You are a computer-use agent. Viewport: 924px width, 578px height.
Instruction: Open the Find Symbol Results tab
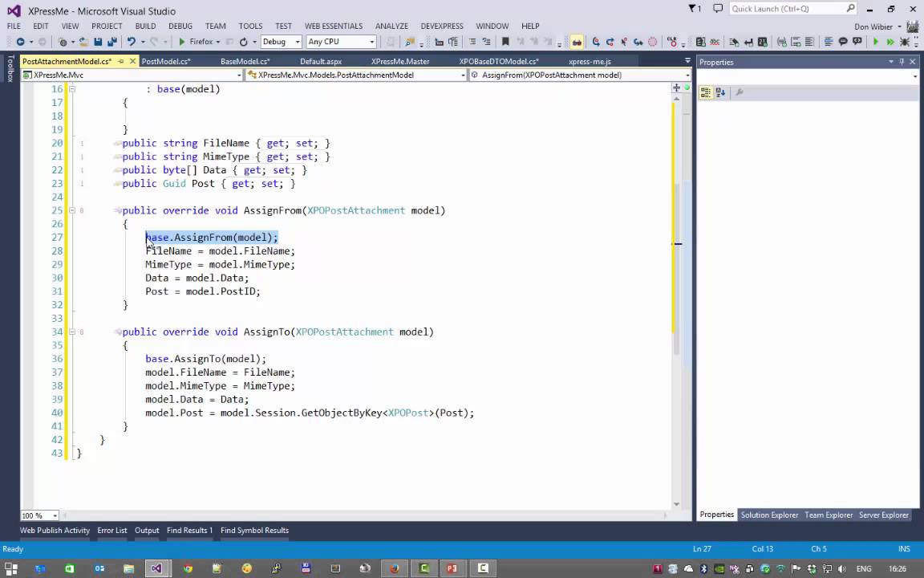point(254,530)
